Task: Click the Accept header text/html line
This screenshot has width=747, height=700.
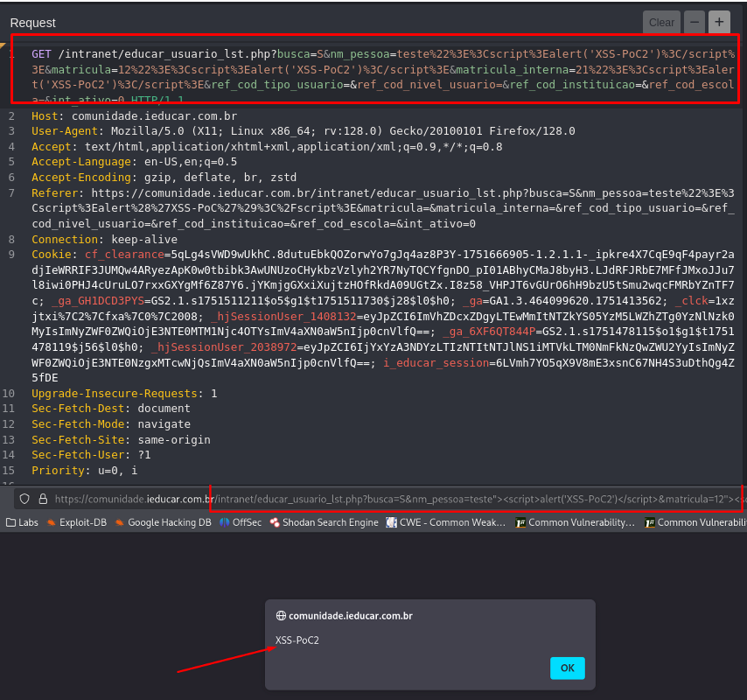Action: point(268,146)
